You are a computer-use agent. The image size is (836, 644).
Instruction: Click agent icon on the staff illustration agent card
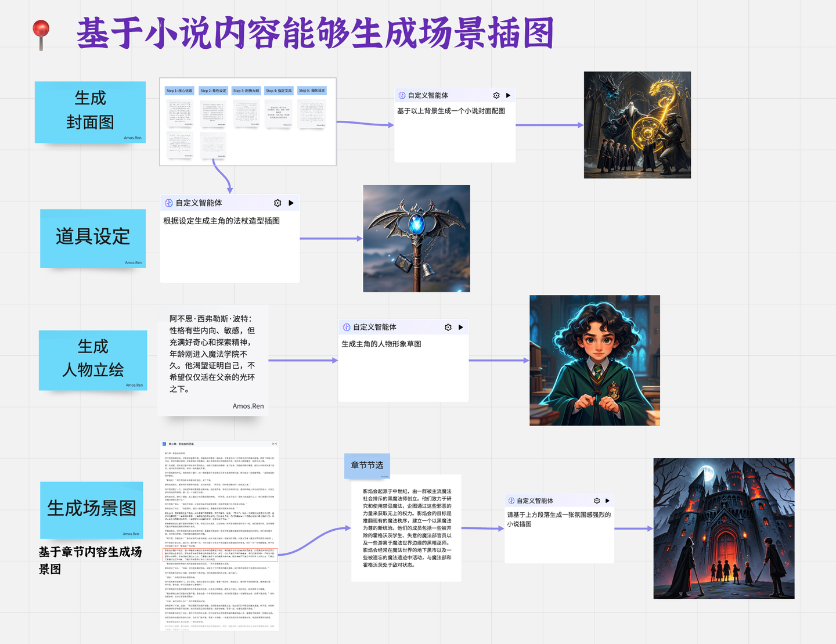pos(168,203)
